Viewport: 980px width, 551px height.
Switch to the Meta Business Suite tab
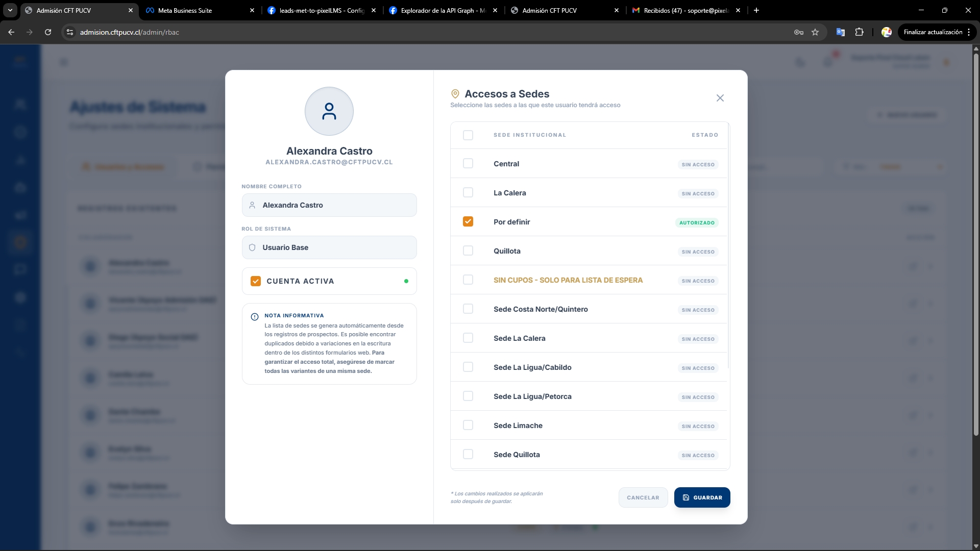(x=200, y=10)
